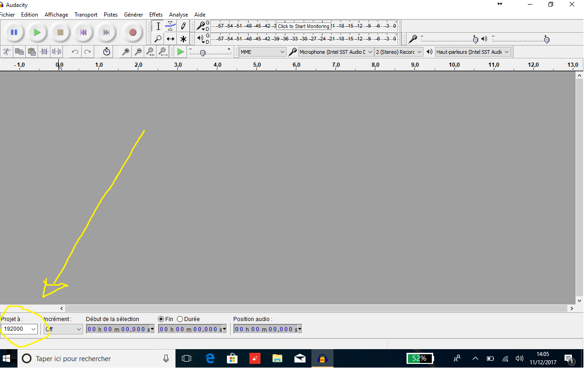Click the scissors Cut icon
Screen dimensions: 588x368
click(6, 52)
